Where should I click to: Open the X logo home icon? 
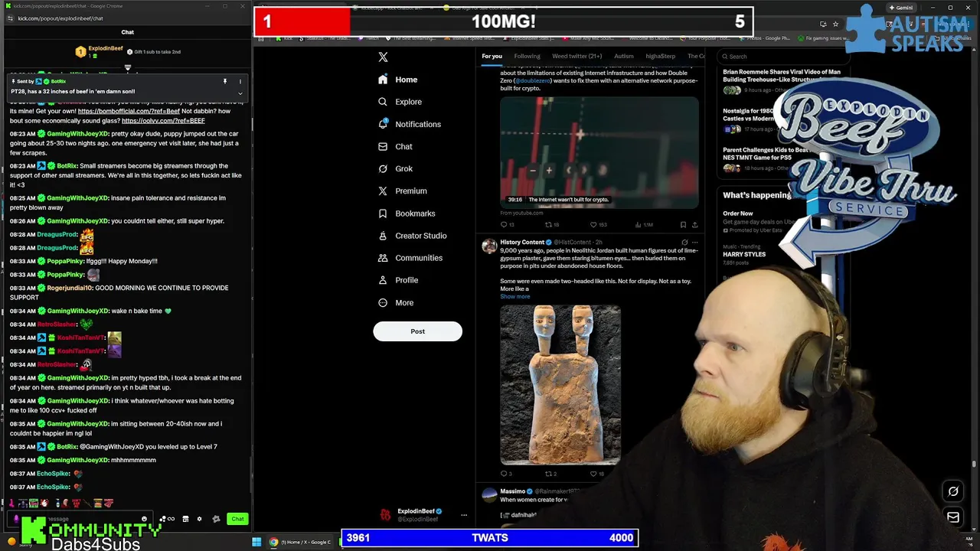coord(383,57)
